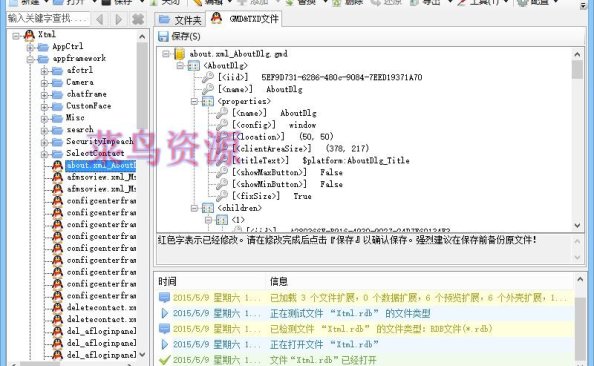Click the green check icon of 已经打开 row
The width and height of the screenshot is (594, 366).
coord(164,360)
